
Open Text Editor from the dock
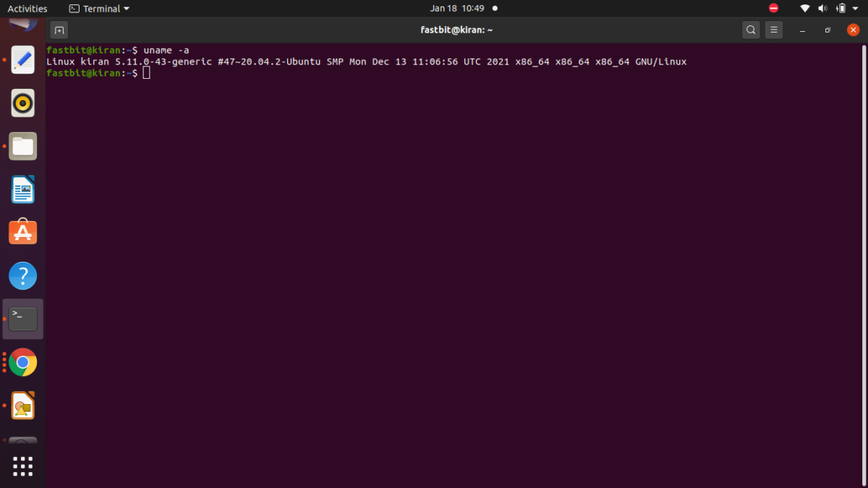23,59
